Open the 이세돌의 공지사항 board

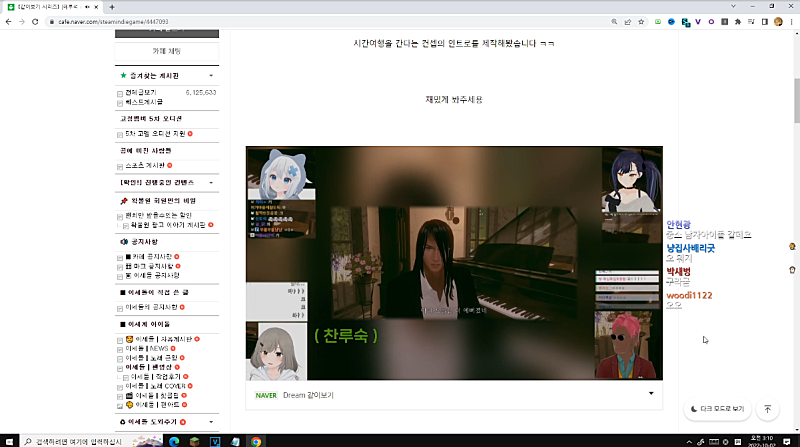click(152, 307)
